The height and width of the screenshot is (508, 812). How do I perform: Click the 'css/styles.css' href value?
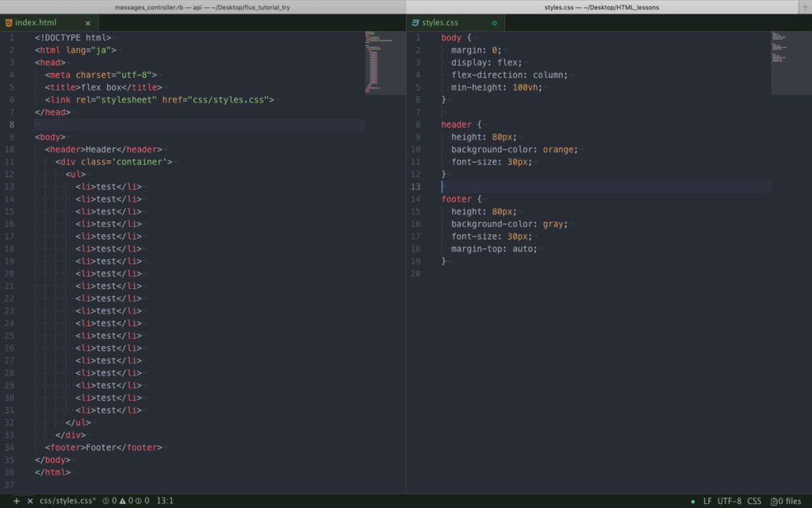pyautogui.click(x=228, y=100)
